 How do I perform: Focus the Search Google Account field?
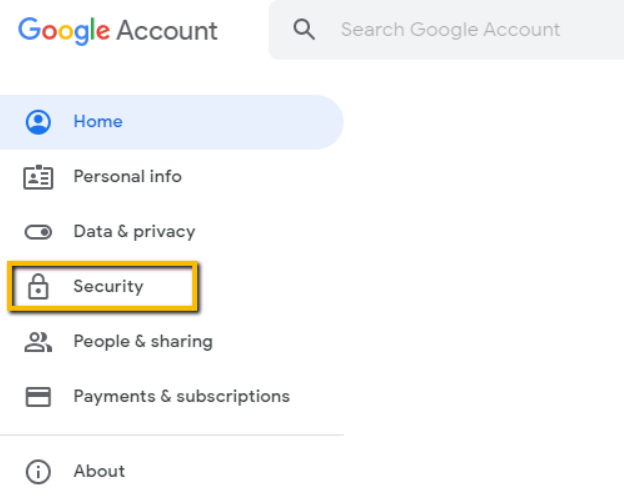tap(450, 30)
